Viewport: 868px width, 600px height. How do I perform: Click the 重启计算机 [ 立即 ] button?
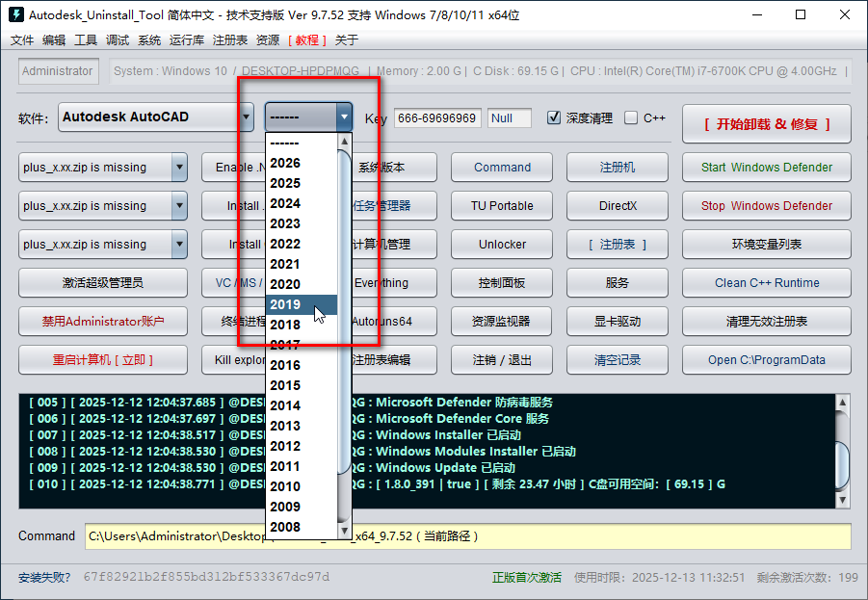103,360
